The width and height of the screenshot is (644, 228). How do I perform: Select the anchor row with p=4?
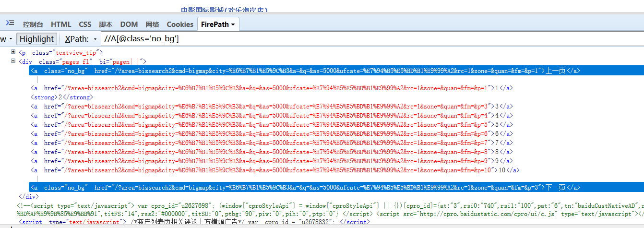click(272, 115)
